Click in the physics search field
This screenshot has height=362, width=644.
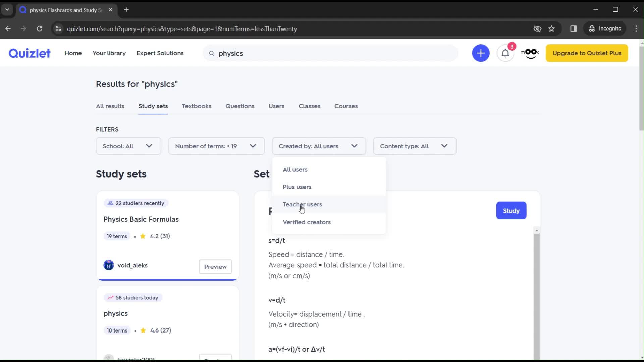(x=330, y=53)
